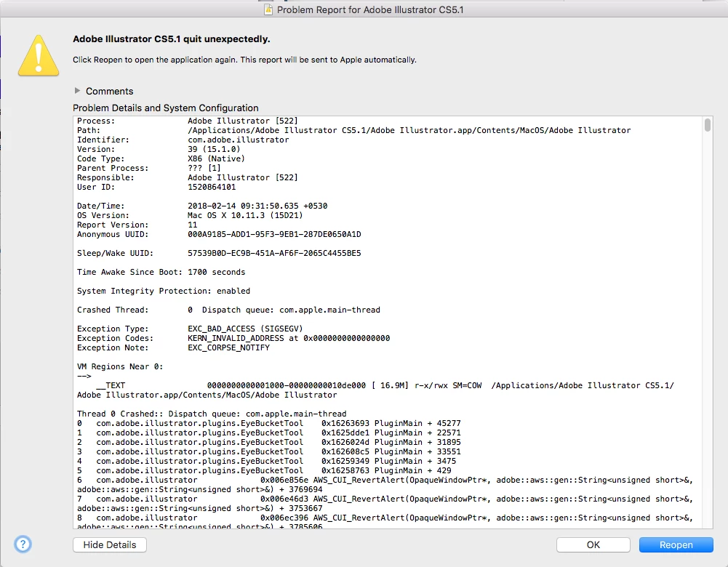Click 'Adobe Illustrator CS5.1 quit unexpectedly.' heading

point(172,39)
